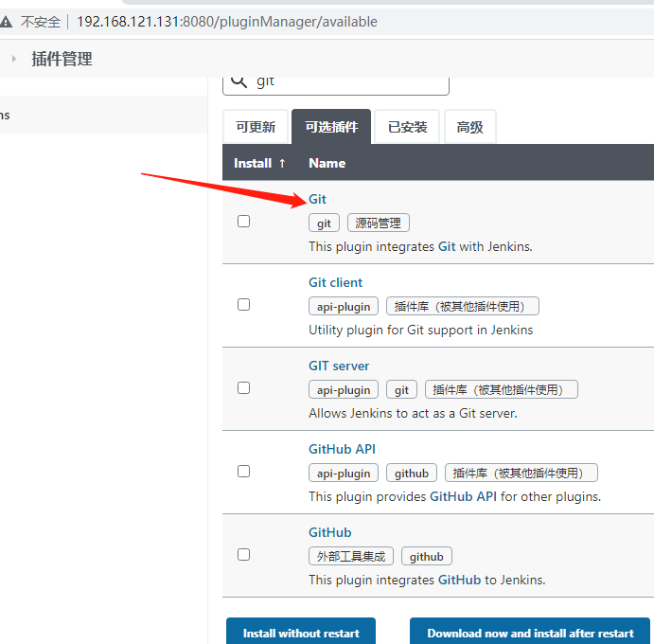The height and width of the screenshot is (644, 654).
Task: Tick the GIT server plugin checkbox
Action: click(x=243, y=387)
